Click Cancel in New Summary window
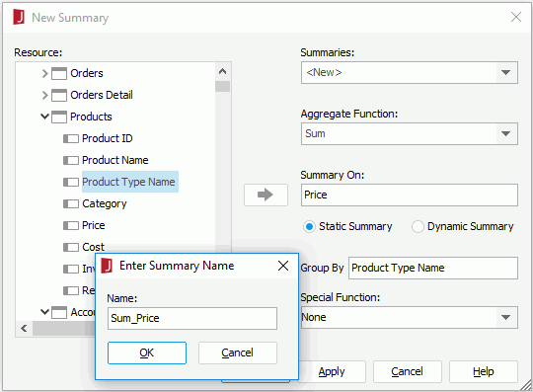The height and width of the screenshot is (392, 533). tap(408, 371)
